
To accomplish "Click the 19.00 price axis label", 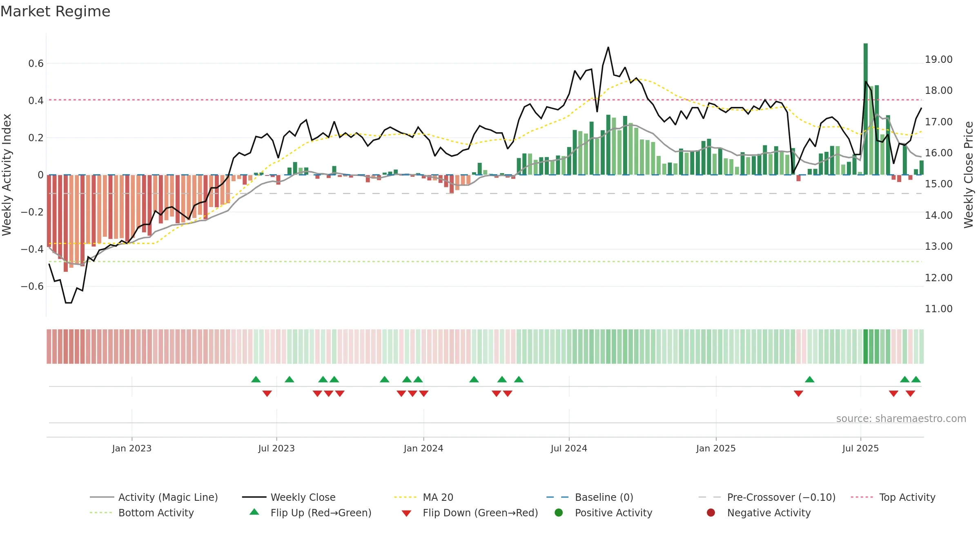I will (939, 59).
